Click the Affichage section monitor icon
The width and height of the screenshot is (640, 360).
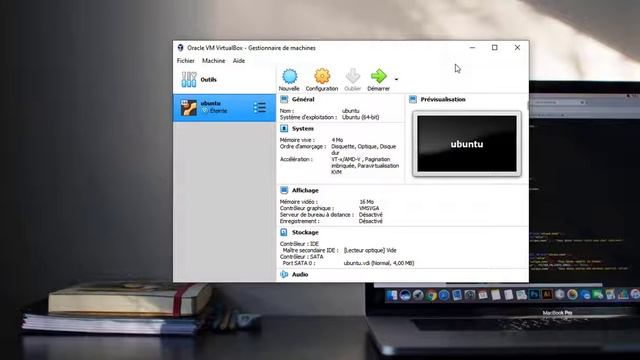[x=284, y=190]
